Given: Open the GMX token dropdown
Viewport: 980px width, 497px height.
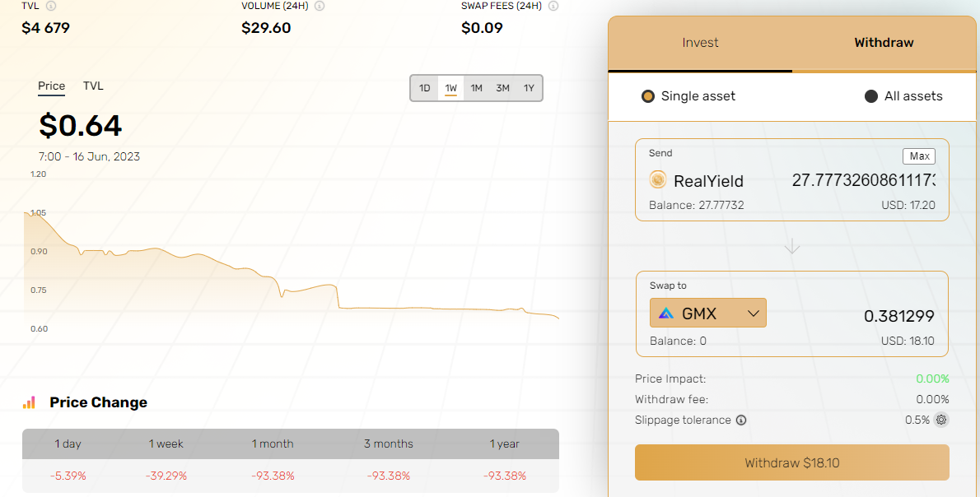Looking at the screenshot, I should (x=708, y=313).
